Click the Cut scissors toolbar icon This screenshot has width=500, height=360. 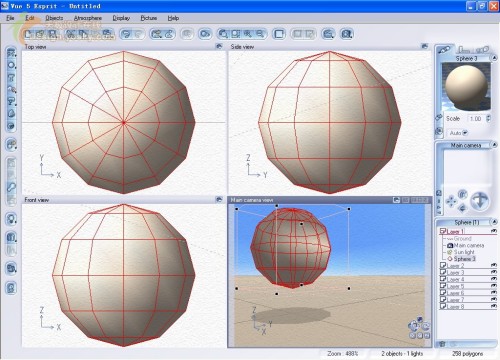(x=70, y=34)
